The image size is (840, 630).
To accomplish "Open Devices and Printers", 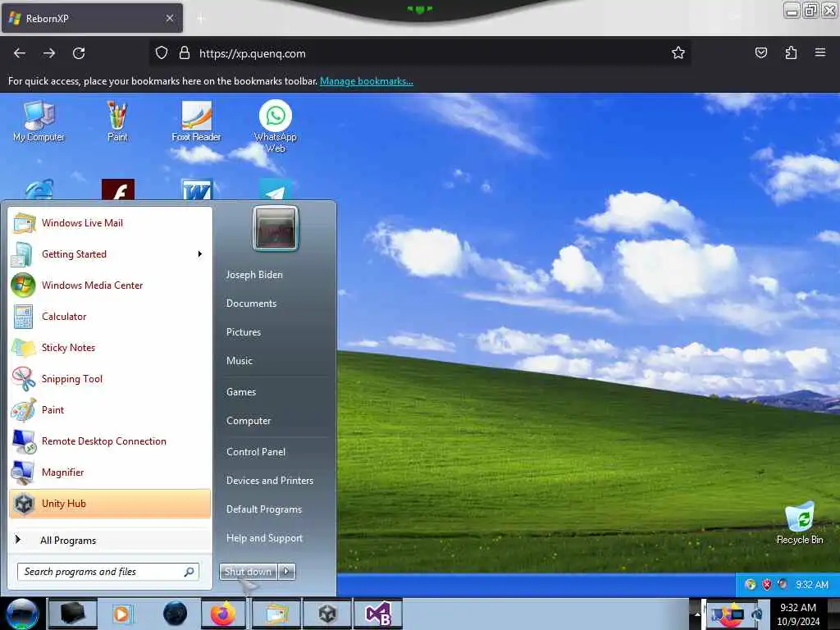I will [270, 481].
